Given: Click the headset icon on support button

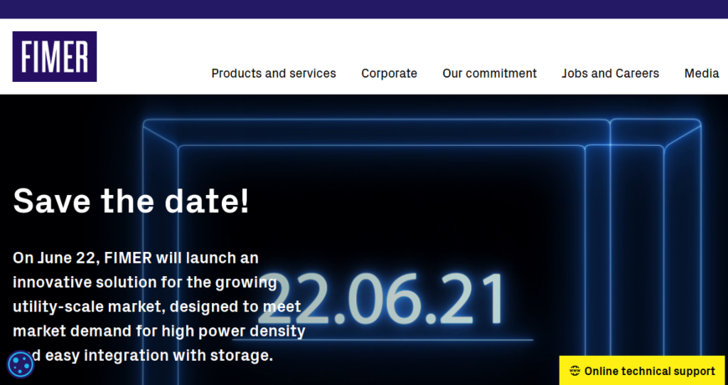Looking at the screenshot, I should (575, 371).
